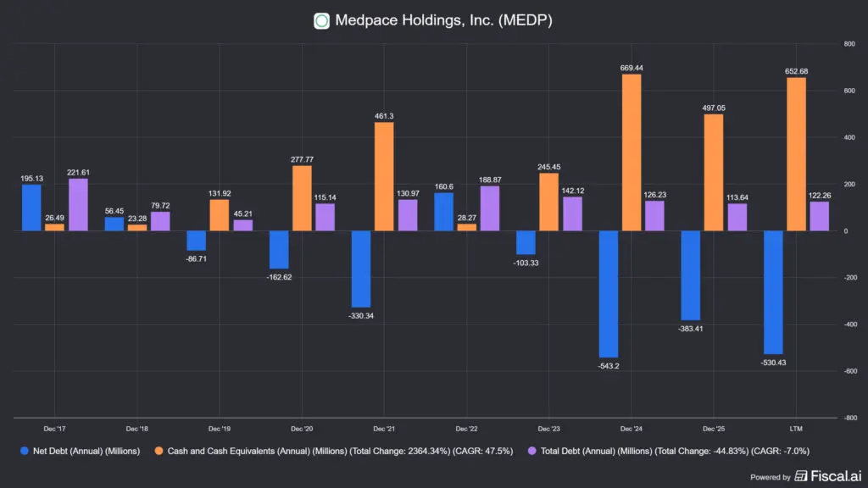This screenshot has height=488, width=868.
Task: Toggle the Net Debt (Annual) legend label
Action: 86,451
